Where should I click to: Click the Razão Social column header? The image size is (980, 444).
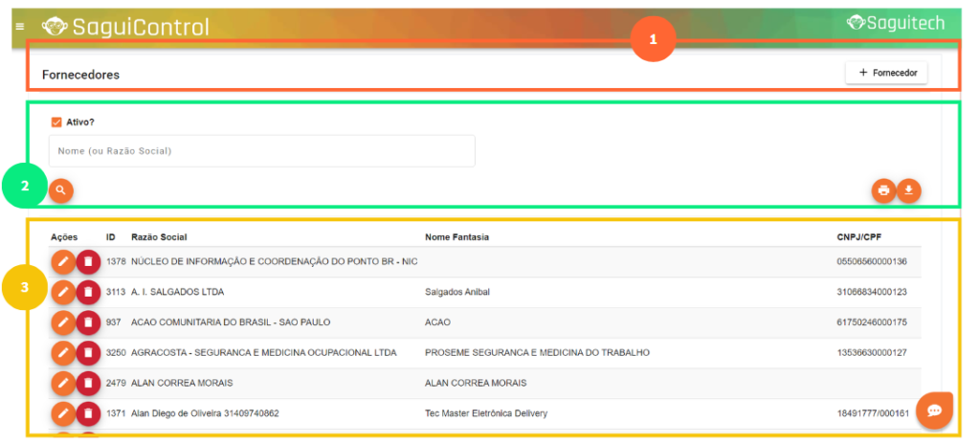159,237
